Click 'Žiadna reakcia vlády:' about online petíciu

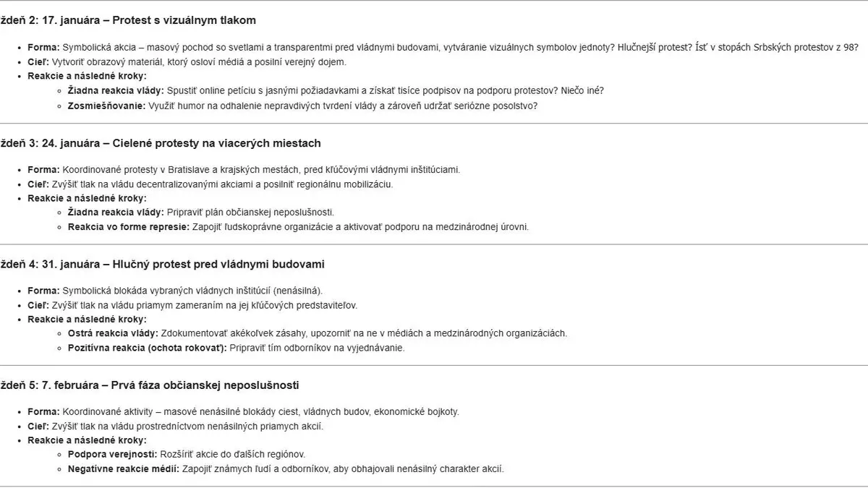click(116, 91)
